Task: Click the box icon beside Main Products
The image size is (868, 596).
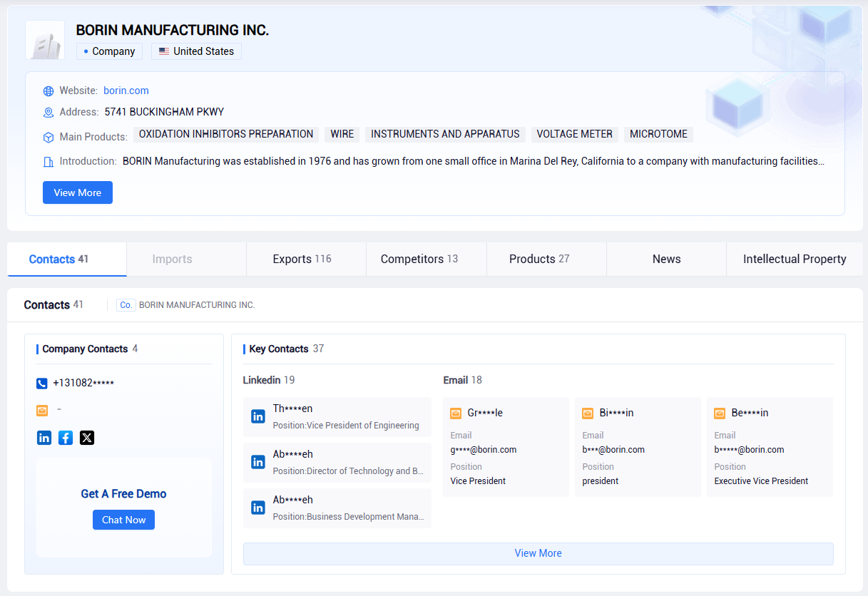Action: [48, 137]
